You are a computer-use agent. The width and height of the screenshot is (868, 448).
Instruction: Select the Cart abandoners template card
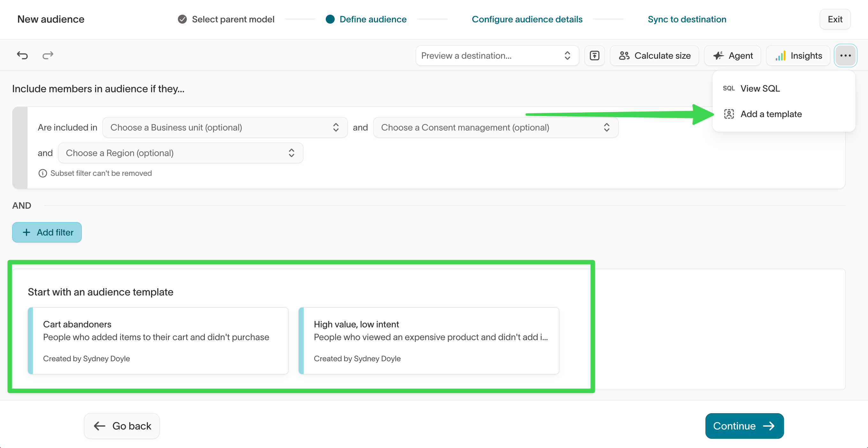coord(158,341)
